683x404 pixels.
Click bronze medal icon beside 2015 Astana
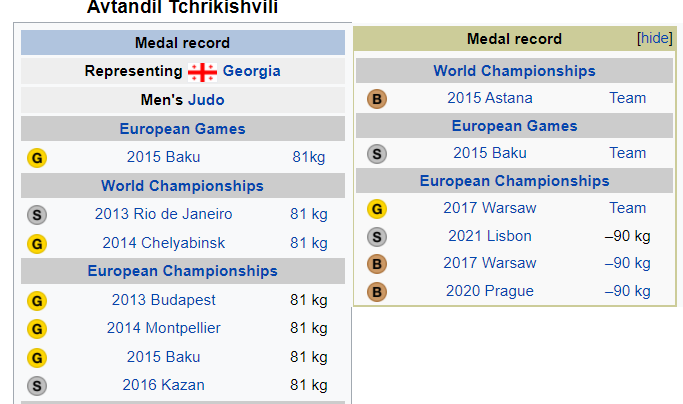376,99
